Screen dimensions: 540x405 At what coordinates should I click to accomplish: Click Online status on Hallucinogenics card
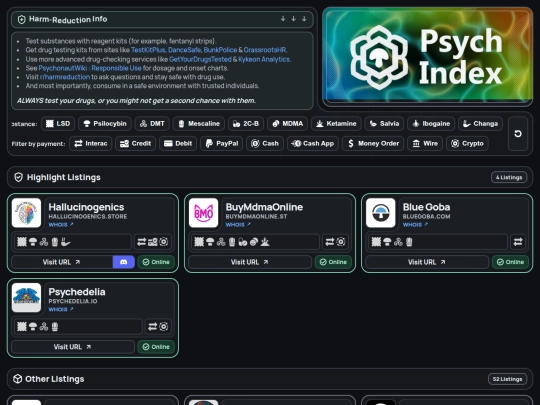tap(156, 262)
